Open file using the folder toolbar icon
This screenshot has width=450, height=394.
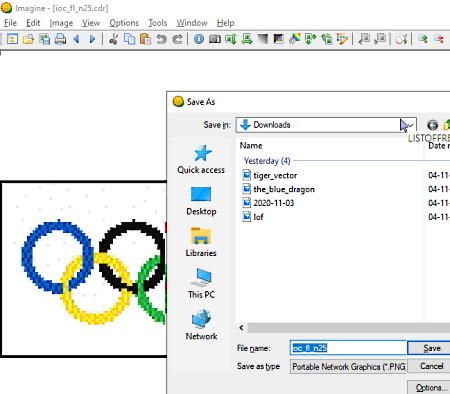coord(28,39)
